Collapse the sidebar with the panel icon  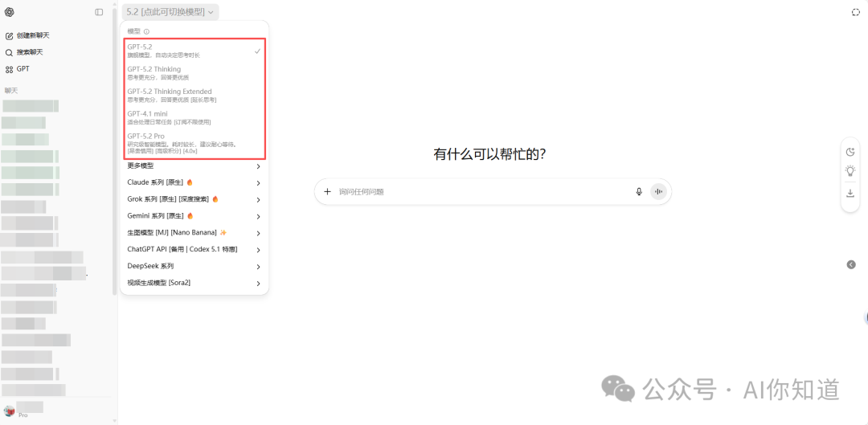pos(99,12)
